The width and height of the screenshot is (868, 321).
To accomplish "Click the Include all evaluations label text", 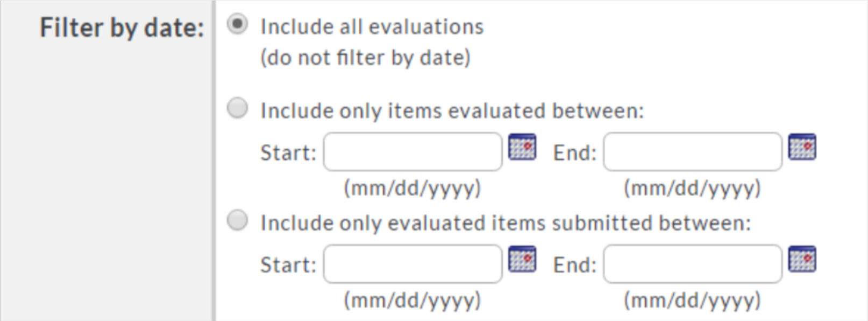I will pyautogui.click(x=372, y=27).
